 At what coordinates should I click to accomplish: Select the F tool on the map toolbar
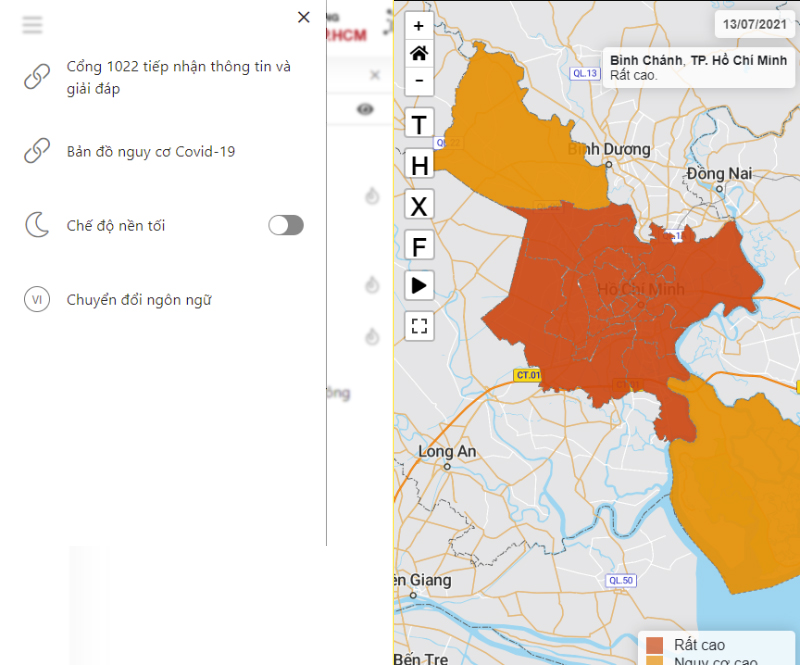418,244
